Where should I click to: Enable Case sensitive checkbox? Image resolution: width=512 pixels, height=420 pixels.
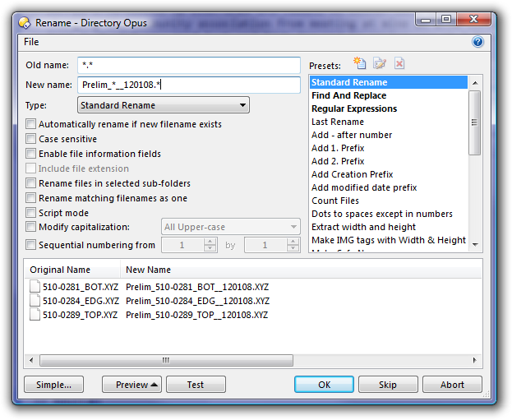[31, 139]
